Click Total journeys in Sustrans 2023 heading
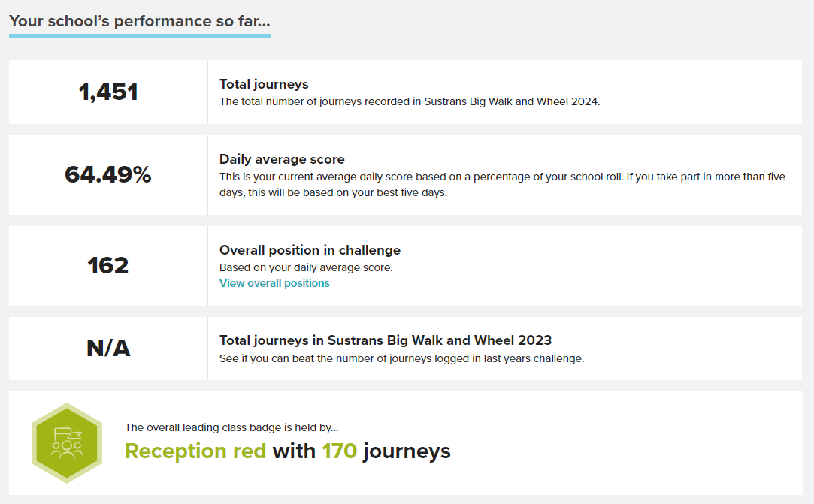814x504 pixels. click(385, 340)
